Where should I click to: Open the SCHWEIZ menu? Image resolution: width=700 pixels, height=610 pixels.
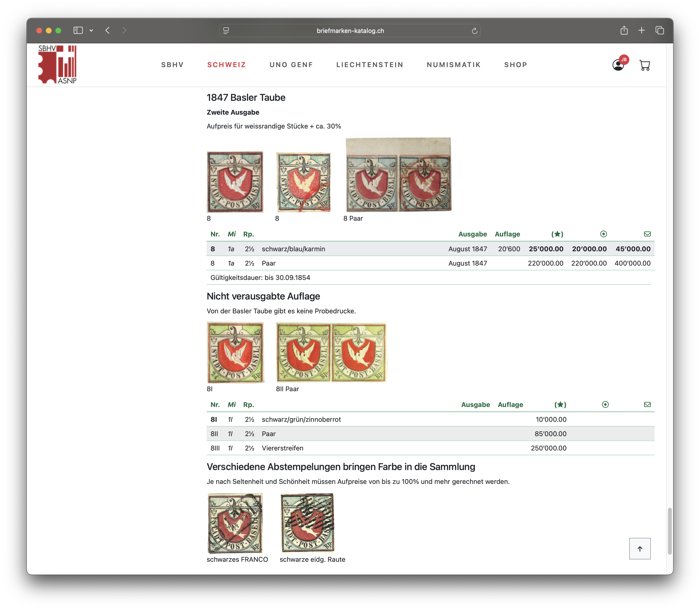[226, 65]
